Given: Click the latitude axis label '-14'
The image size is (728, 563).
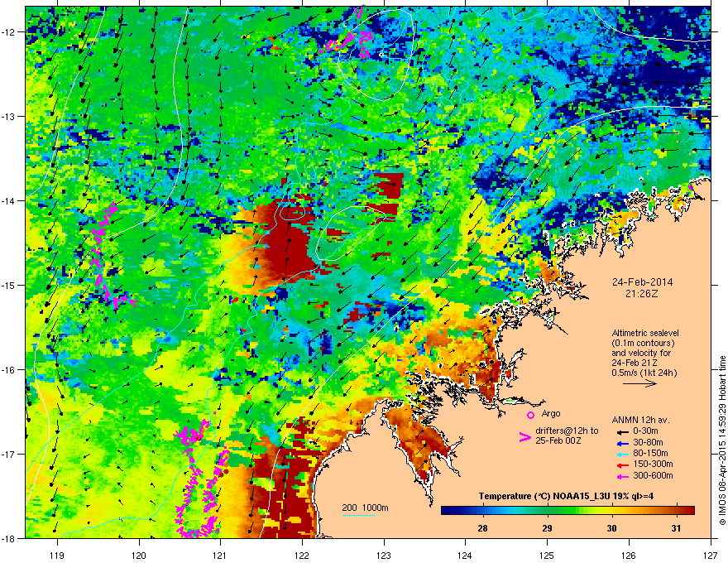Looking at the screenshot, I should point(8,200).
